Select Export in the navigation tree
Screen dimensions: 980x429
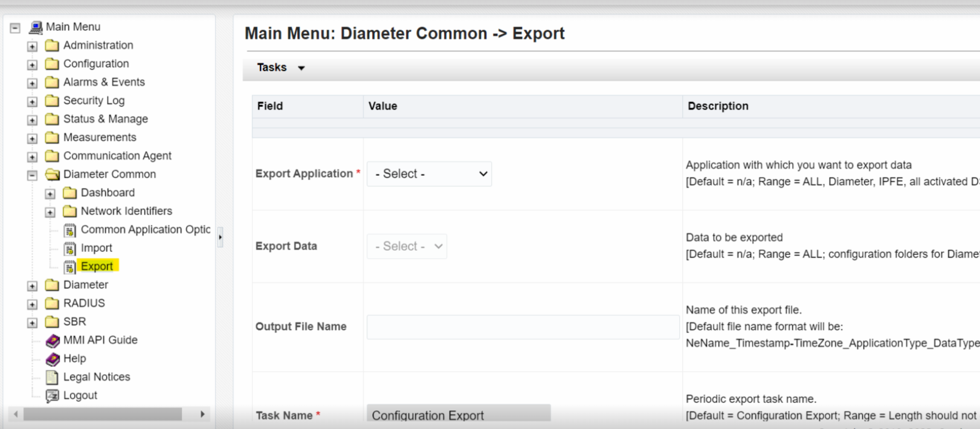pos(97,266)
